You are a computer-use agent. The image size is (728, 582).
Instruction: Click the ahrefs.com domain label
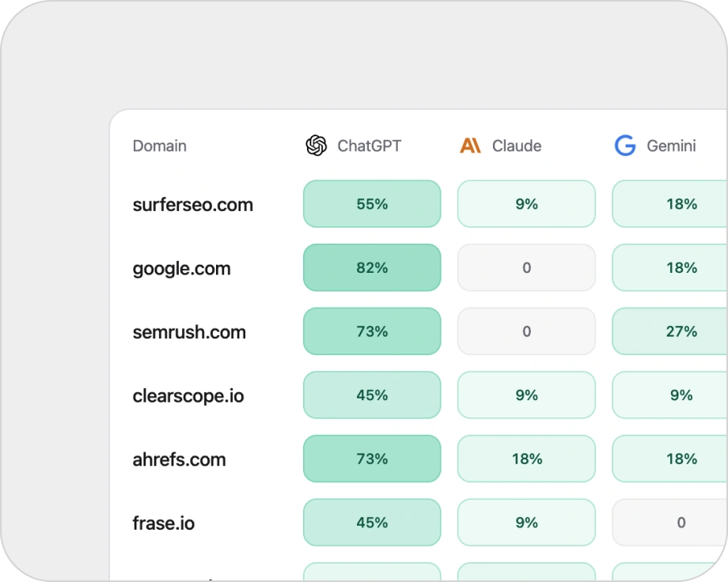(178, 459)
